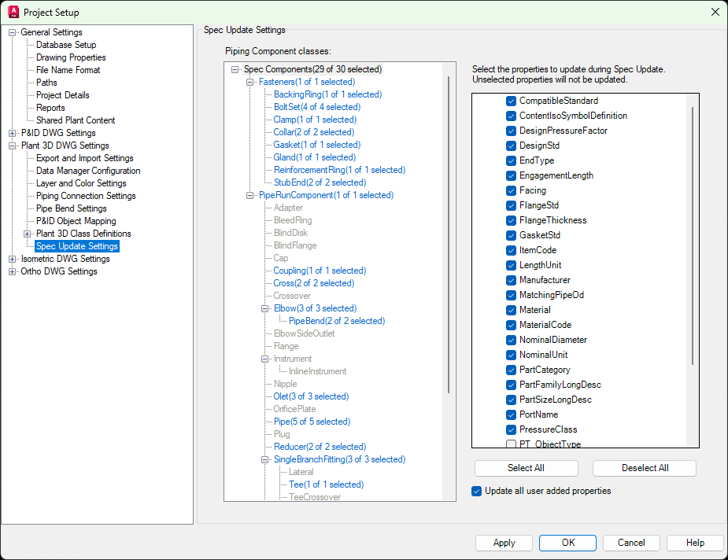Enable the PT_ObjectType property checkbox
This screenshot has width=728, height=560.
511,444
